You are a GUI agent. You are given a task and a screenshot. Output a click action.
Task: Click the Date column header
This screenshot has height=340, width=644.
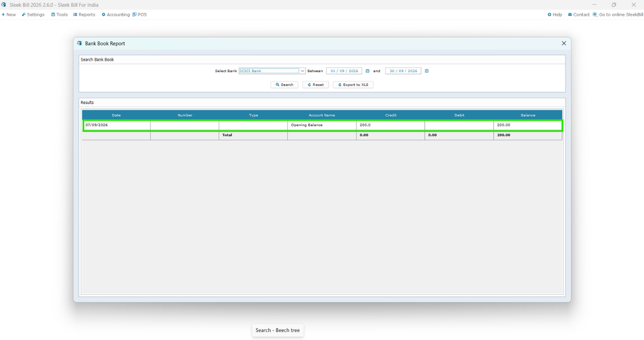116,115
